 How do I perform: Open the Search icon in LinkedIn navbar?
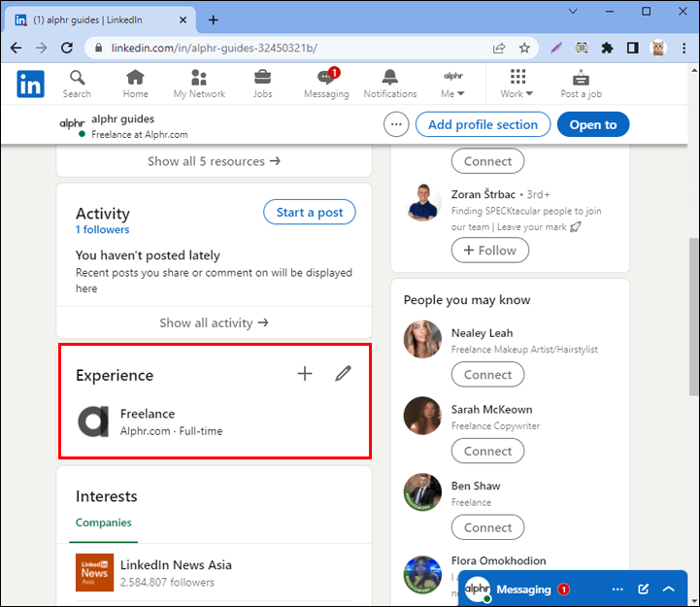tap(77, 84)
